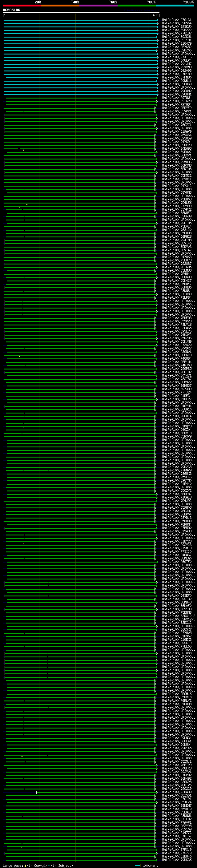Click the red 20% identity legend bar
Viewport: 197px width, 868px height.
pos(22,6)
